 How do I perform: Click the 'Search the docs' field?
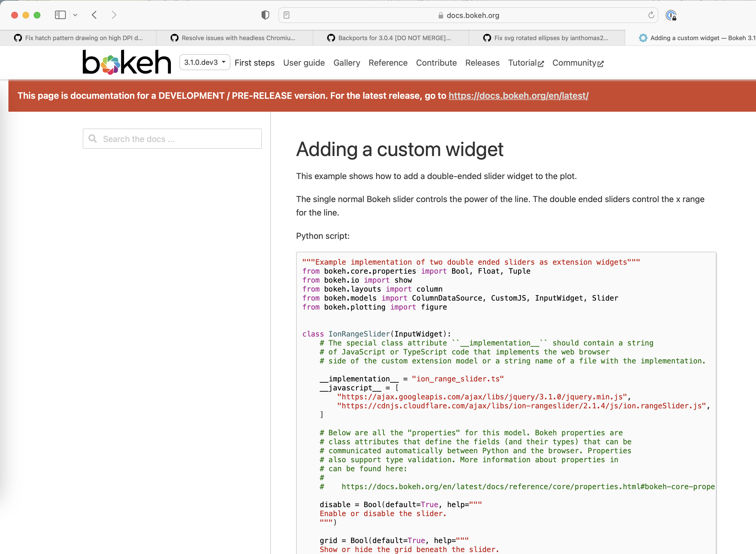coord(172,139)
